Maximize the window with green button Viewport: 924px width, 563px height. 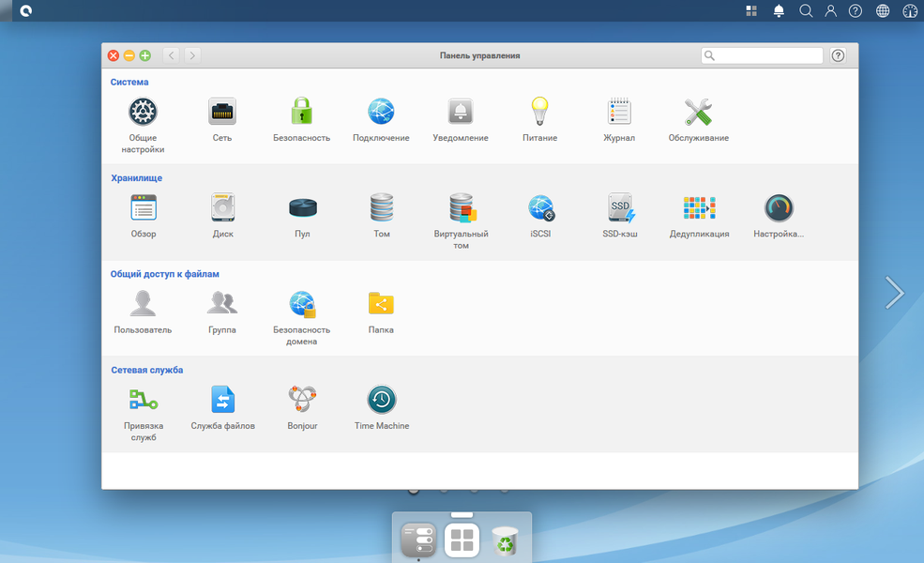(145, 55)
